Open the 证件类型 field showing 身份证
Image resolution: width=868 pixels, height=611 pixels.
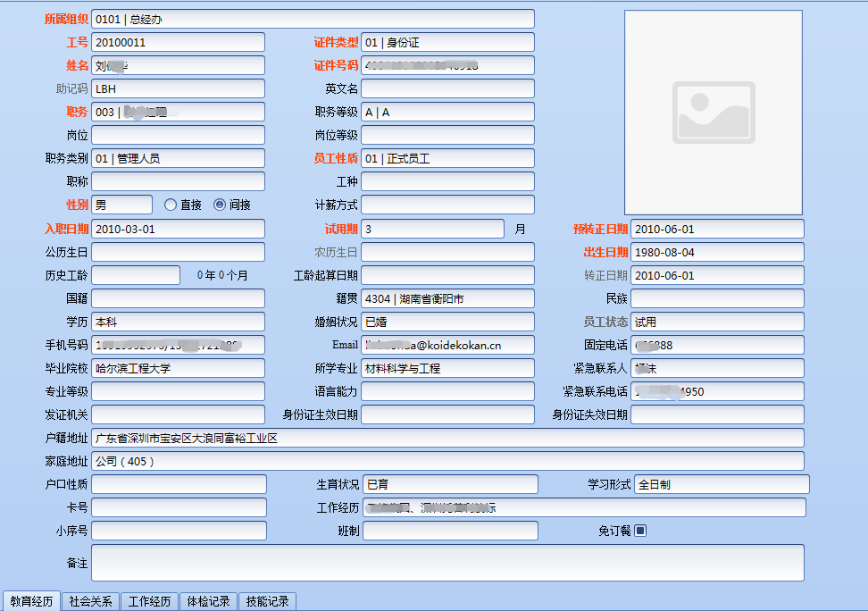[447, 42]
